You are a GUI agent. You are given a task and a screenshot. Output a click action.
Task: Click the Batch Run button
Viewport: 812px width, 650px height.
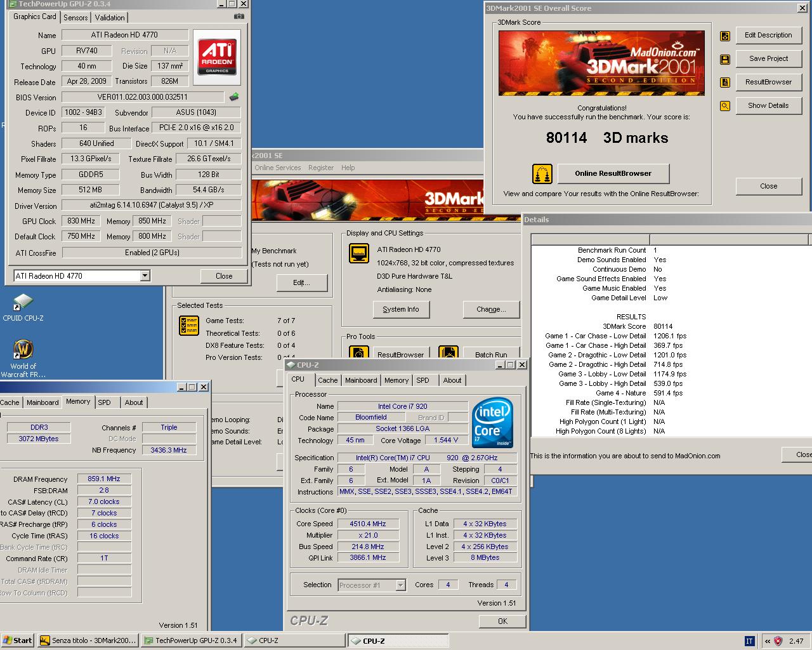[491, 354]
